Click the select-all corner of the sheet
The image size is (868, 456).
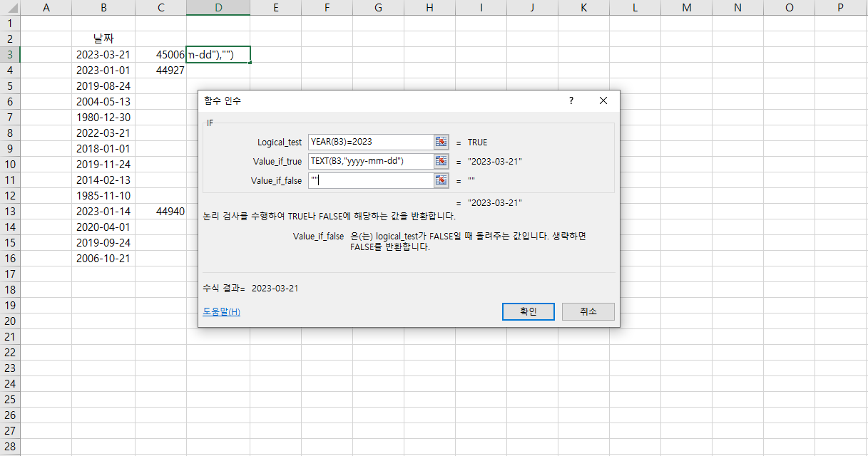(x=10, y=8)
